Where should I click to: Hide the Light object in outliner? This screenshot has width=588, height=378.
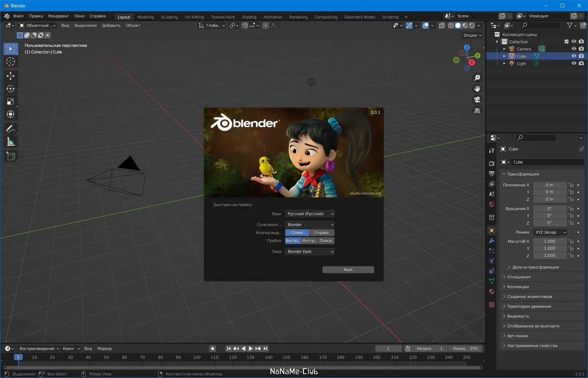[x=574, y=63]
